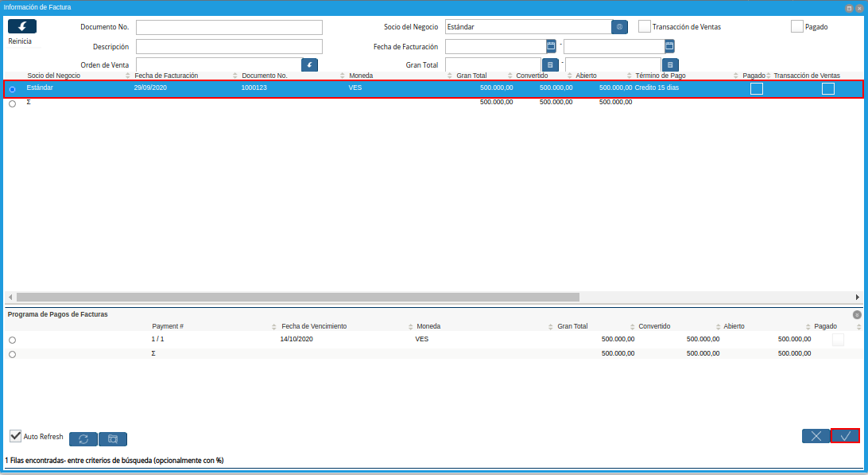868x475 pixels.
Task: Select radio button of payment 1 / 1 row
Action: point(12,341)
